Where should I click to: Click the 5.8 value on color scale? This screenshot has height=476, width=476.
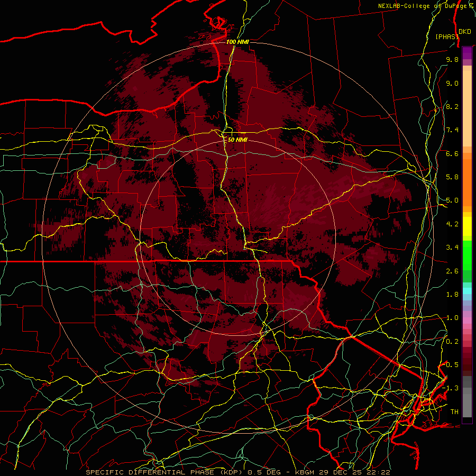pyautogui.click(x=452, y=177)
